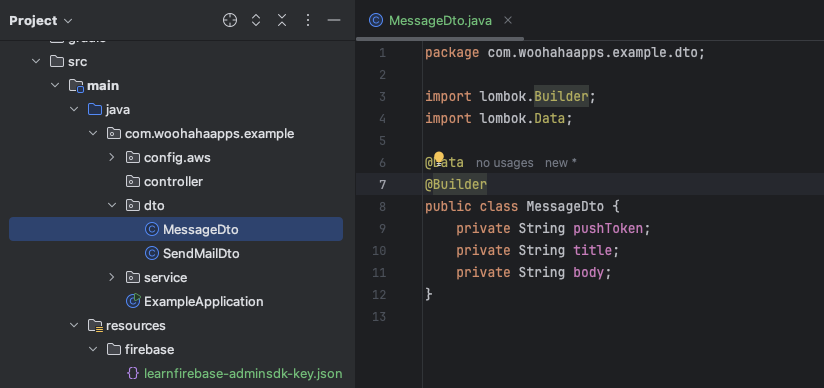The image size is (824, 388).
Task: Click the body field in the code
Action: [x=589, y=272]
